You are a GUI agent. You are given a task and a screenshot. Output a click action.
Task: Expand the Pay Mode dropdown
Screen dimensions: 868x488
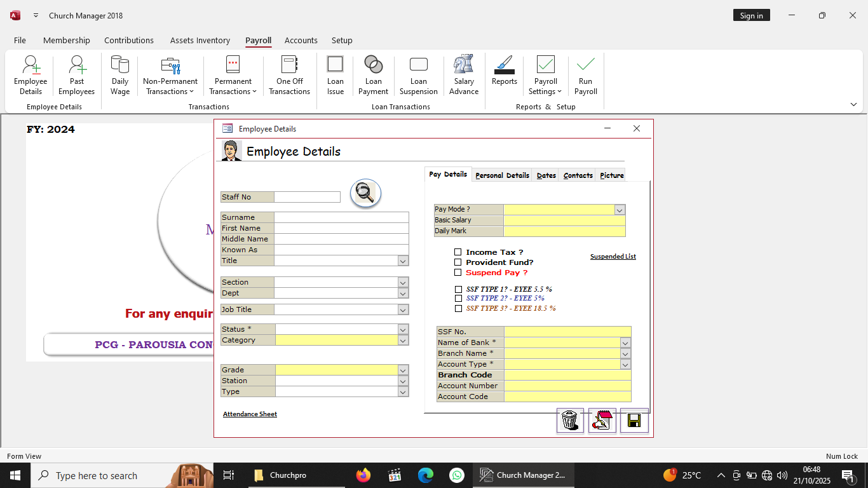point(620,210)
